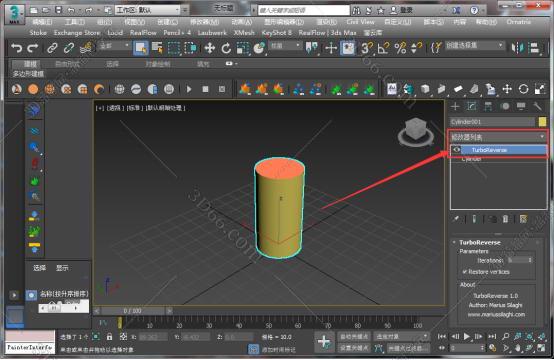Open the Modifier List dropdown
Screen dimensions: 554x360
click(498, 137)
